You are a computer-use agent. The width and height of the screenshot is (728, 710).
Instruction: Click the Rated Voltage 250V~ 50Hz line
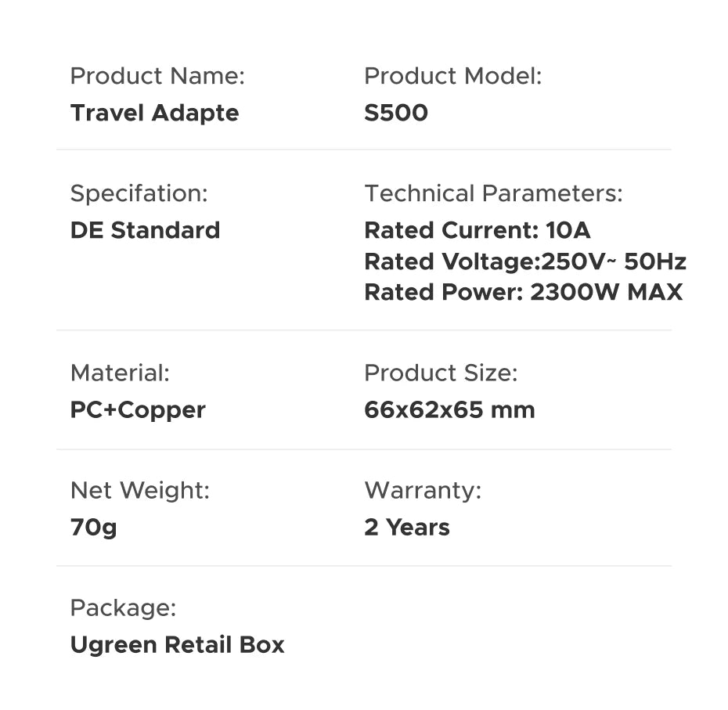tap(524, 261)
